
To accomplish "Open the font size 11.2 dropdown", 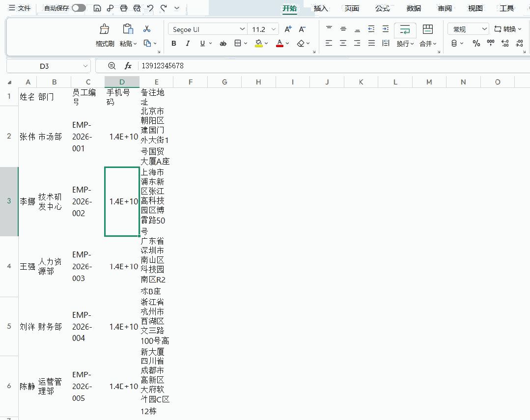I will (274, 29).
